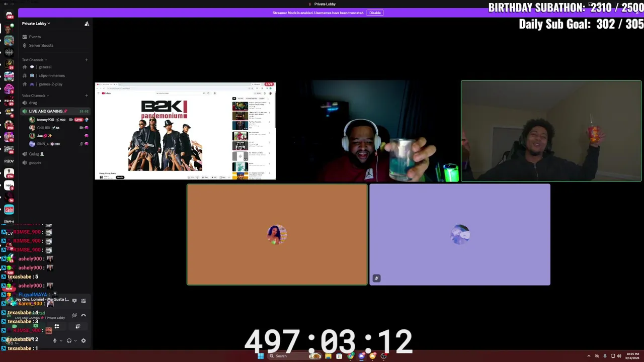The width and height of the screenshot is (644, 362).
Task: Toggle microphone mute in user panel
Action: [x=55, y=340]
